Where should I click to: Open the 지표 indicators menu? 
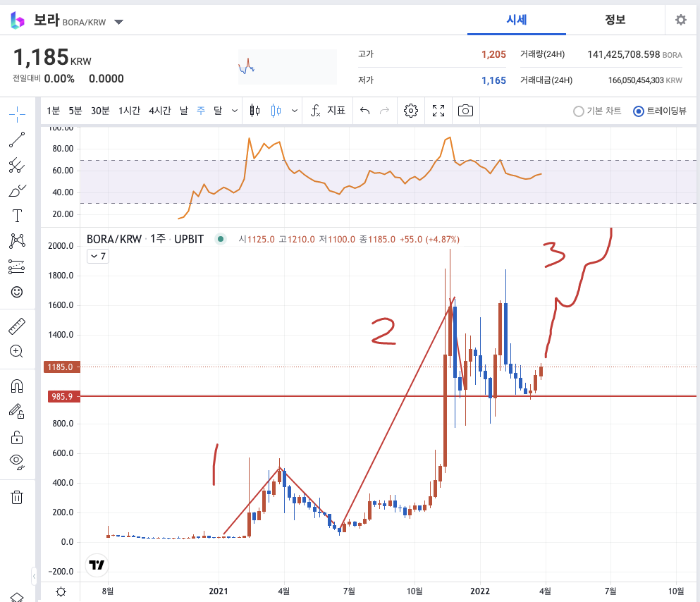[x=328, y=111]
